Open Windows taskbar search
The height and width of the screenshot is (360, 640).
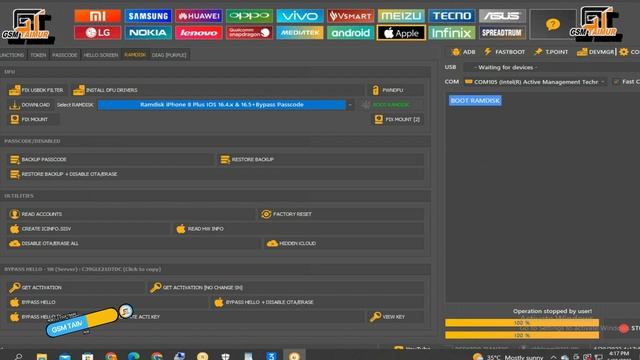(18, 356)
